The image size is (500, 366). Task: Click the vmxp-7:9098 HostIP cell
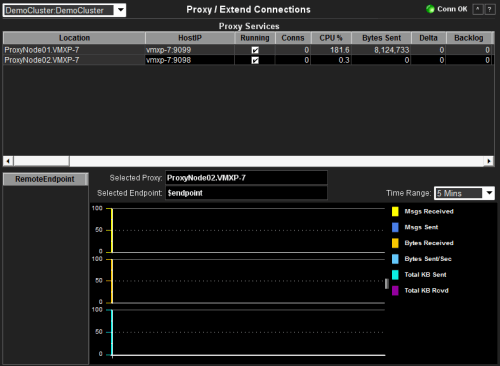tap(190, 60)
